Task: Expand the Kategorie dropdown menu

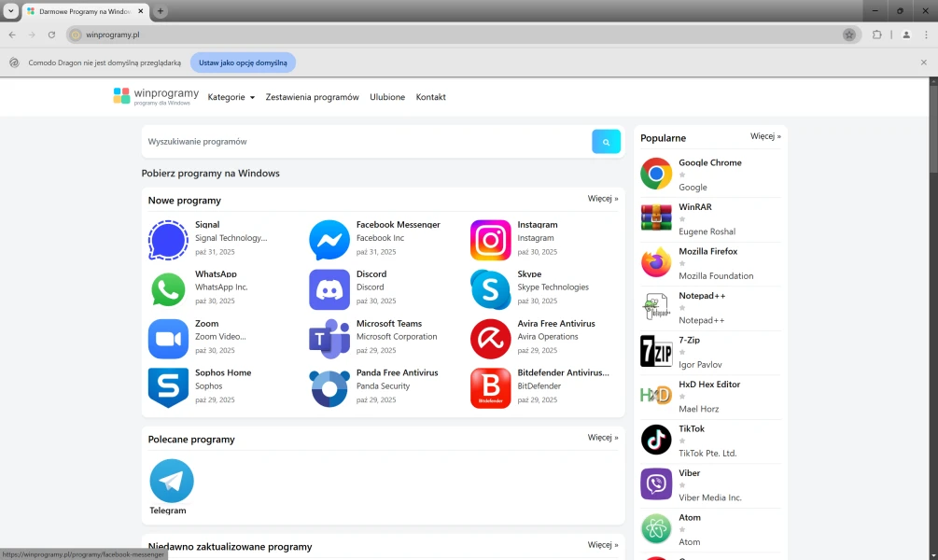Action: [231, 97]
